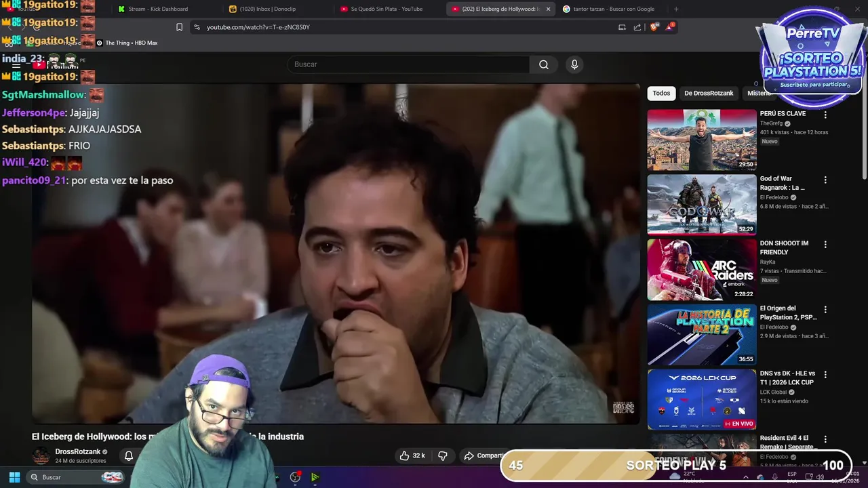
Task: Open more options for DON SHOOOT IM FRIENDLY
Action: (825, 245)
